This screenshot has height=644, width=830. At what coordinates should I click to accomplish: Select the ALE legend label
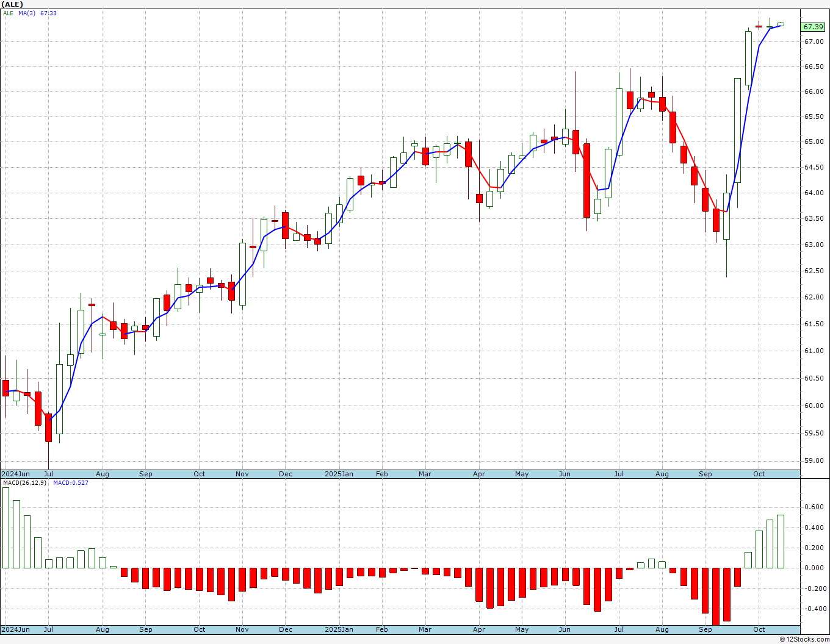8,13
